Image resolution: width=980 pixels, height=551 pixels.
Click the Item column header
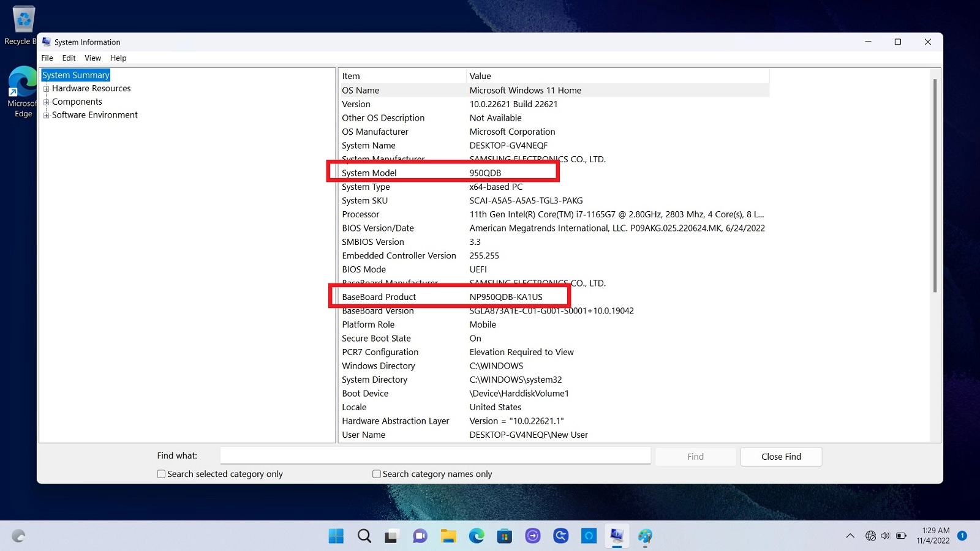(402, 76)
